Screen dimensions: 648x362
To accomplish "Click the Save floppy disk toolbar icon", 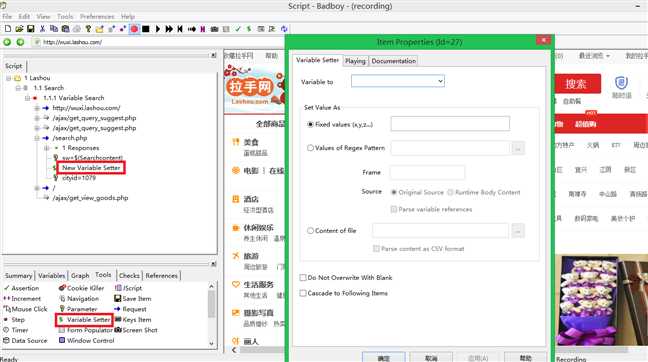I will click(x=31, y=29).
